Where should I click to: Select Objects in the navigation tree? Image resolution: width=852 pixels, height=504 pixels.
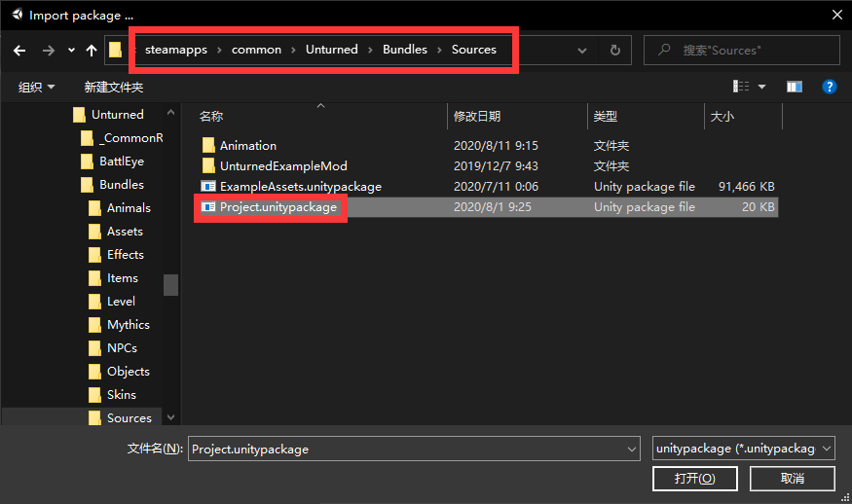pos(129,372)
